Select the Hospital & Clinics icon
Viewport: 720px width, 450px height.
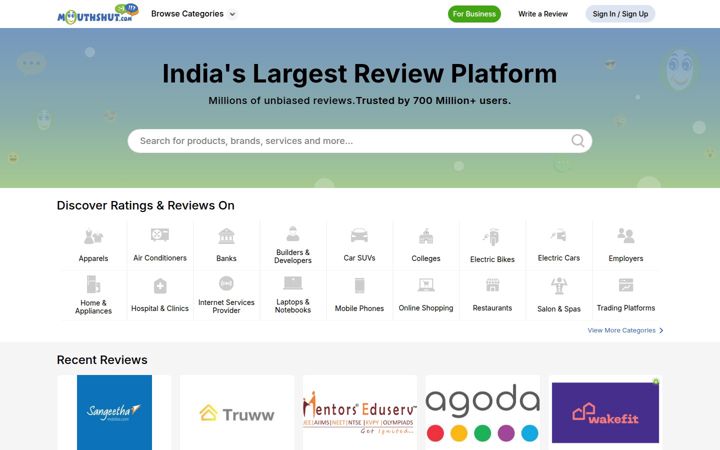click(x=160, y=286)
